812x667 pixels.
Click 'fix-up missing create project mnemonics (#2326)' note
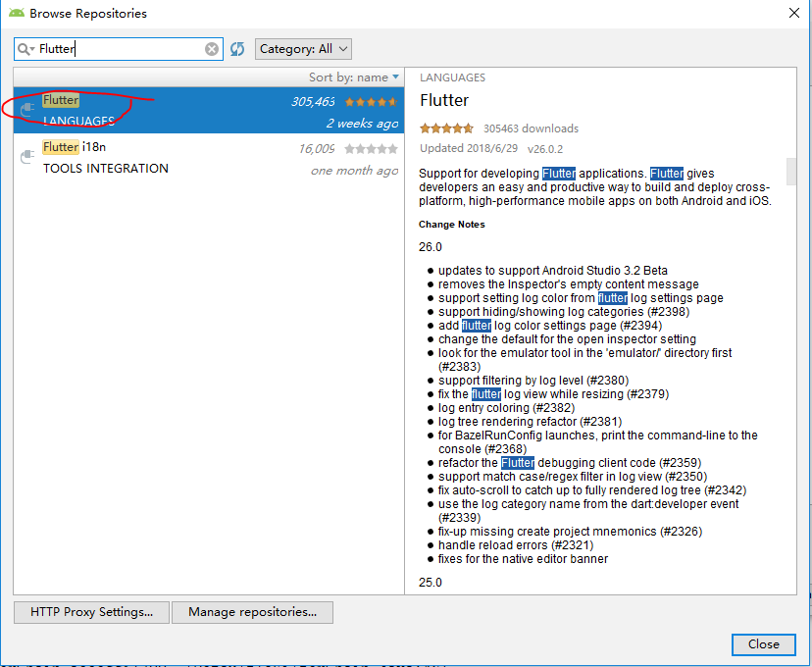point(570,532)
